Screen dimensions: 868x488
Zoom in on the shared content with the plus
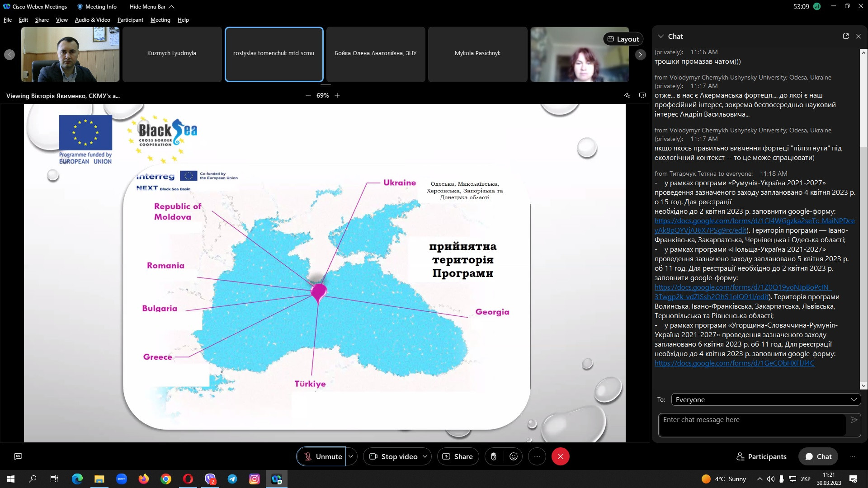(337, 95)
